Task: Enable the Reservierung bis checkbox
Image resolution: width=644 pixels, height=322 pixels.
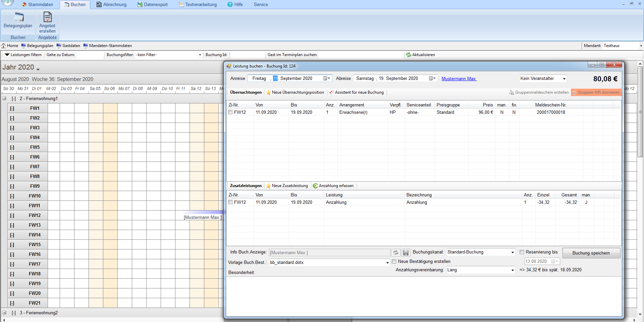Action: pyautogui.click(x=522, y=252)
